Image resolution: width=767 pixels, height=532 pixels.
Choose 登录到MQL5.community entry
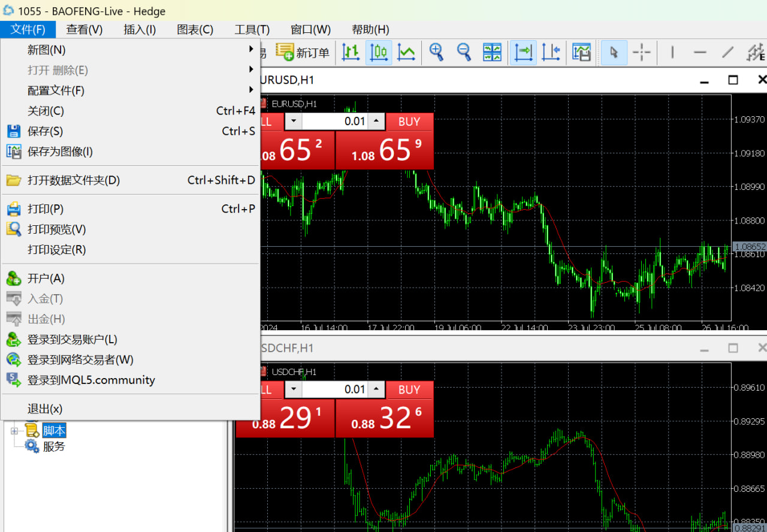[131, 380]
